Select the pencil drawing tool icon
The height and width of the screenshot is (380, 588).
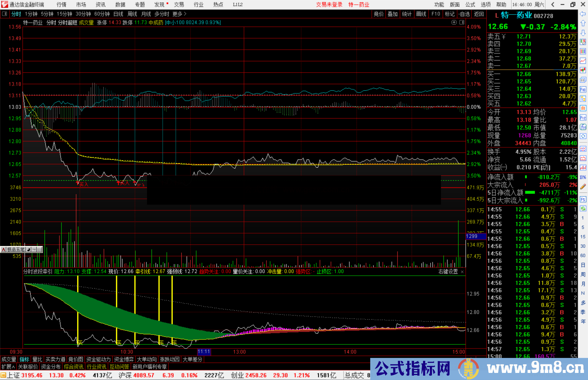tap(583, 187)
